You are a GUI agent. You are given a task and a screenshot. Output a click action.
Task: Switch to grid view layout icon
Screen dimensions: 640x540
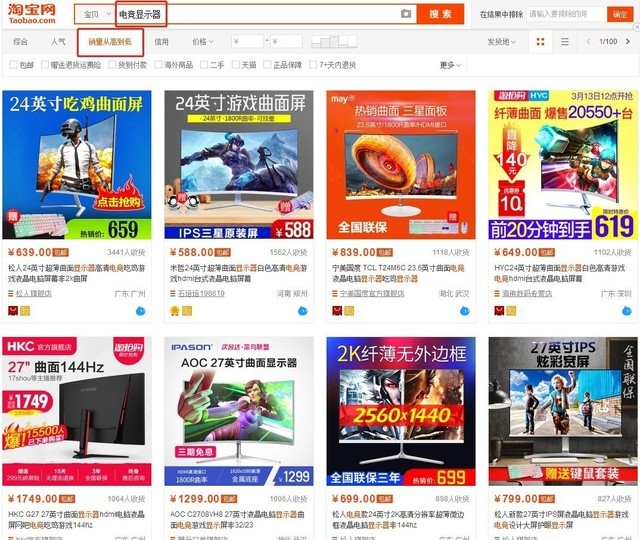pos(540,42)
